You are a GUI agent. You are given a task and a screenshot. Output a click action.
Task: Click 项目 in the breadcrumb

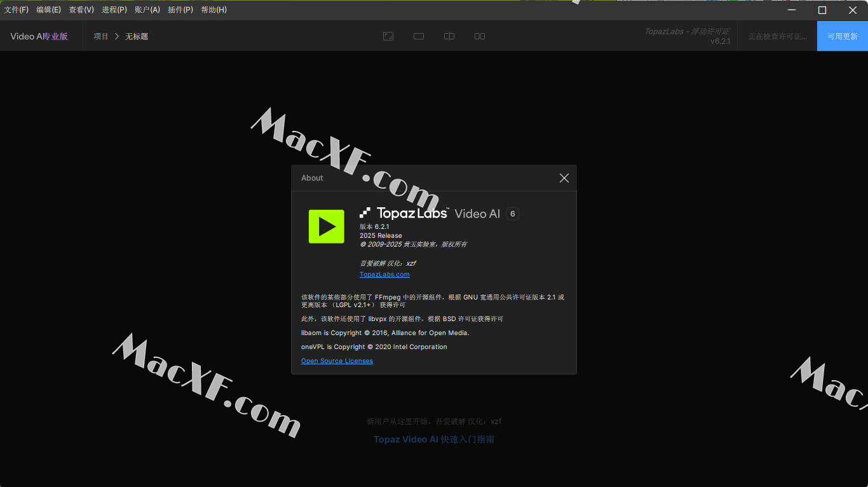click(x=101, y=36)
